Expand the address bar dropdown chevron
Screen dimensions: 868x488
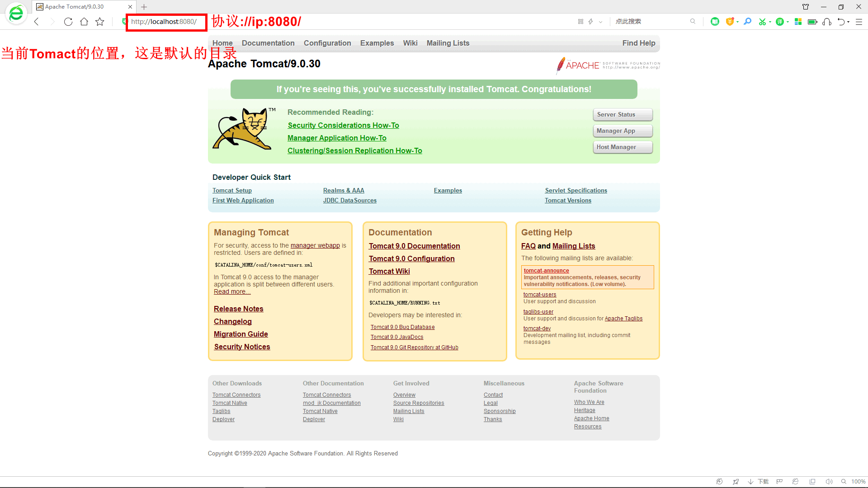(x=600, y=22)
